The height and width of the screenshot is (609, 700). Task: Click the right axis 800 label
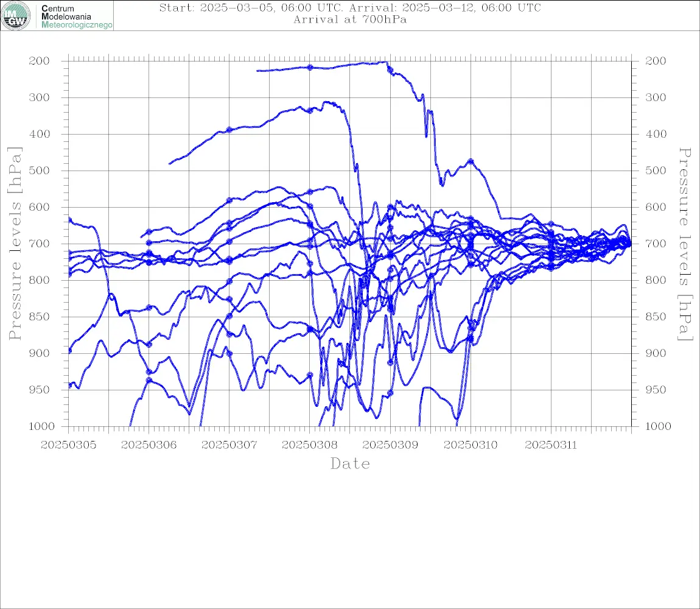pos(656,280)
